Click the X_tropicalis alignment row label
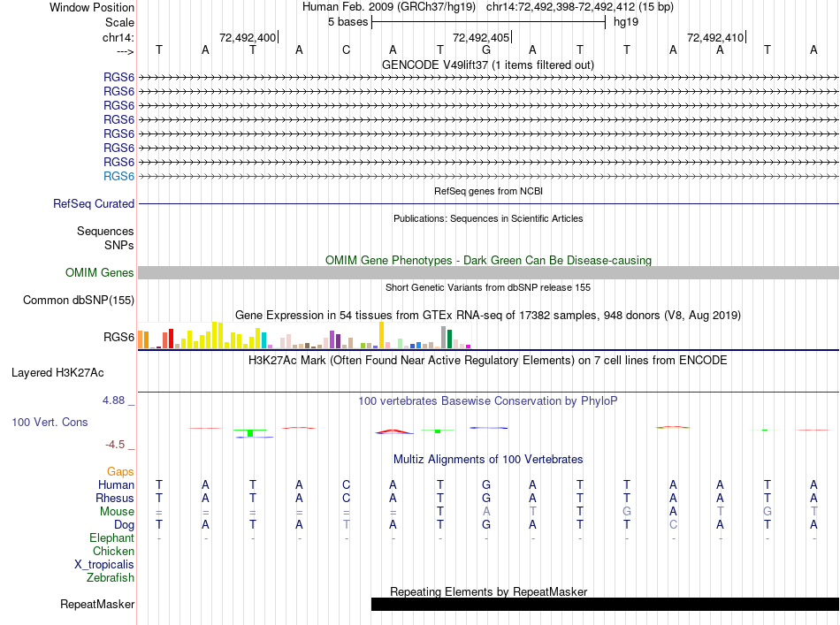This screenshot has height=625, width=840. [x=104, y=565]
